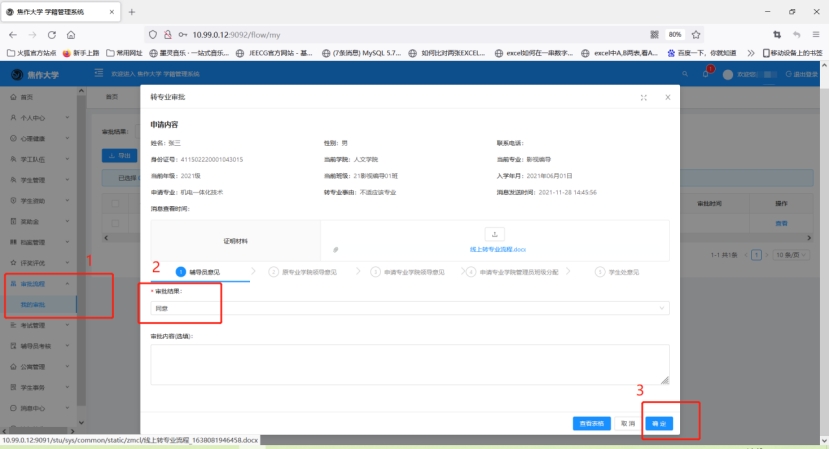Screen dimensions: 830x449
Task: Click the notification bell icon
Action: tap(705, 74)
